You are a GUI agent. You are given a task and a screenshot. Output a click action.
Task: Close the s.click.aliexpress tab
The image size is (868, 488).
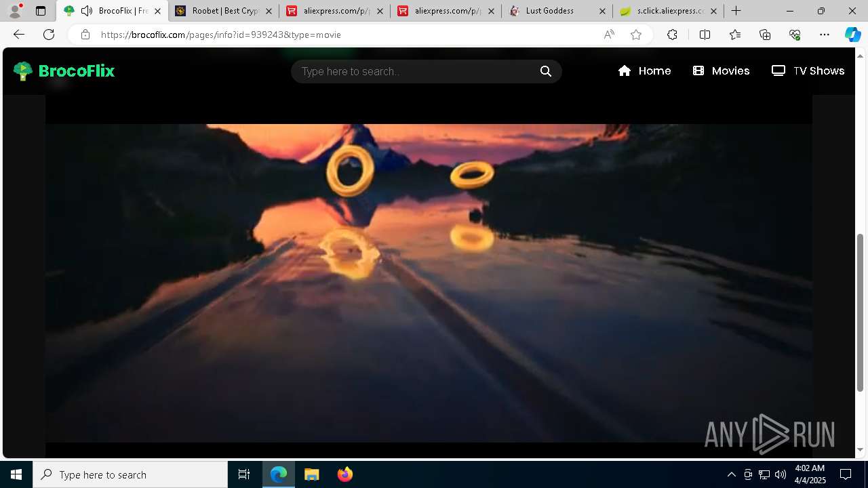(713, 11)
